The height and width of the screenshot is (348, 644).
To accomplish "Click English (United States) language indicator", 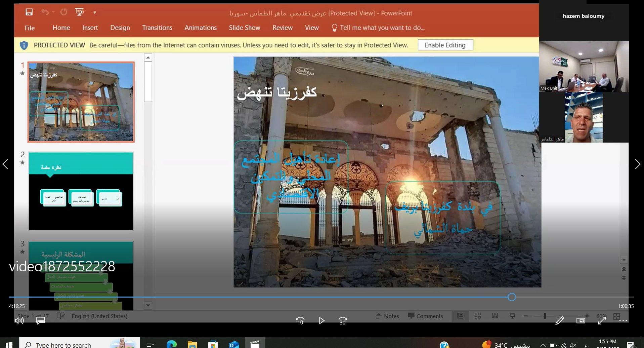I will click(99, 316).
